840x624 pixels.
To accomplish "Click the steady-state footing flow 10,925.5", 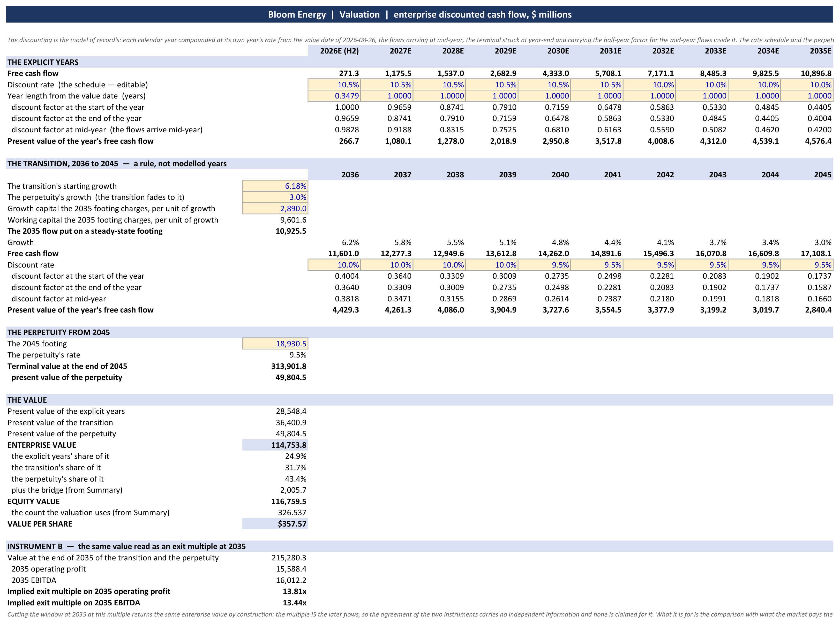I will coord(291,231).
